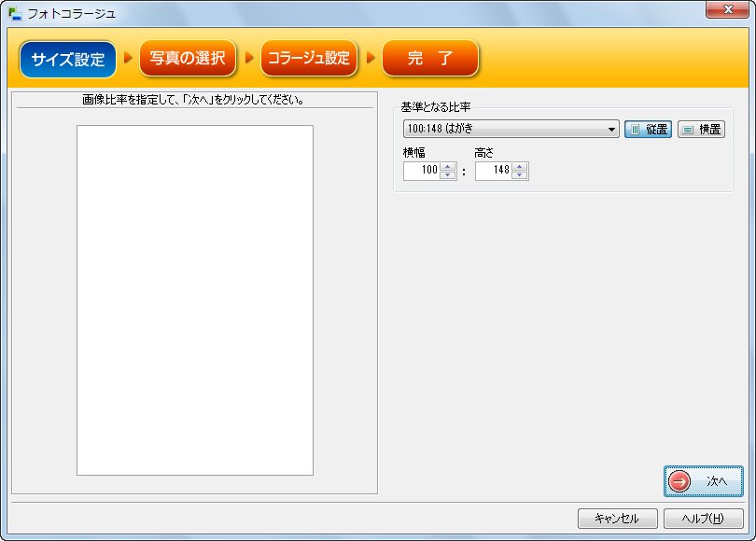Decrease 横幅 with down arrow
This screenshot has height=541, width=756.
tap(448, 174)
